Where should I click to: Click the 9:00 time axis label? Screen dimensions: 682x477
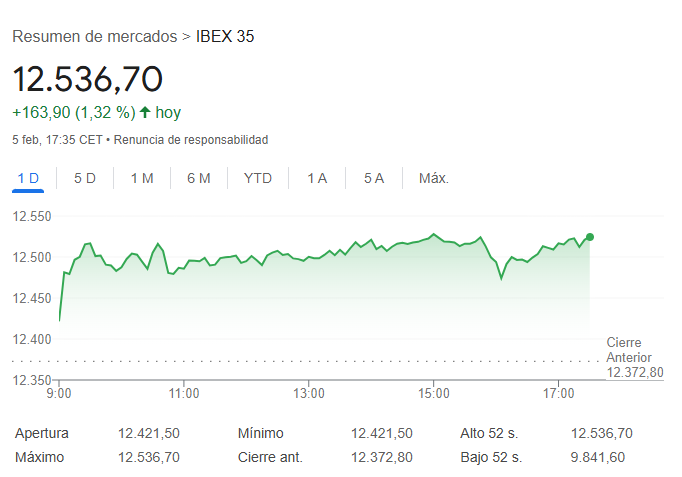(60, 393)
